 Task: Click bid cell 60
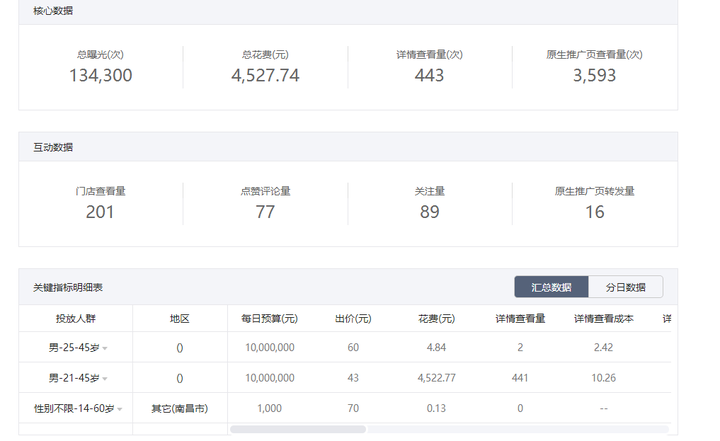353,347
